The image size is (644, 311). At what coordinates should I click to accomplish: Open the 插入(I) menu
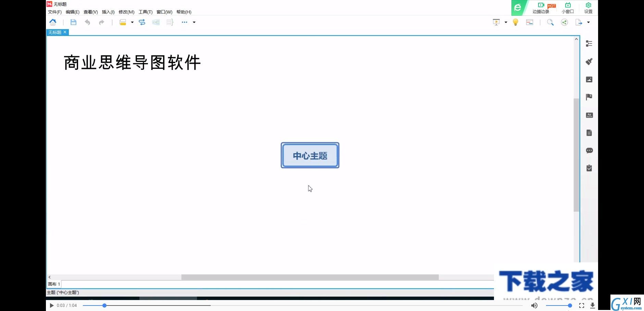(108, 12)
